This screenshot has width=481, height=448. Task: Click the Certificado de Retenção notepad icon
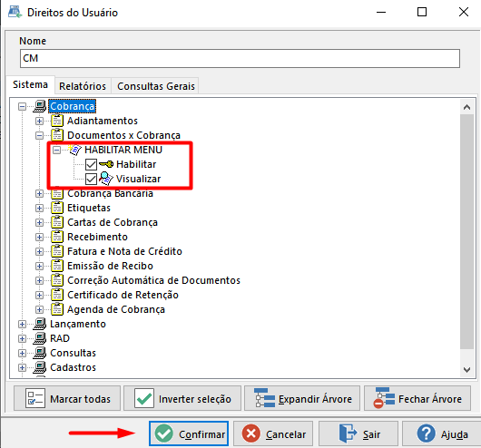click(x=57, y=295)
